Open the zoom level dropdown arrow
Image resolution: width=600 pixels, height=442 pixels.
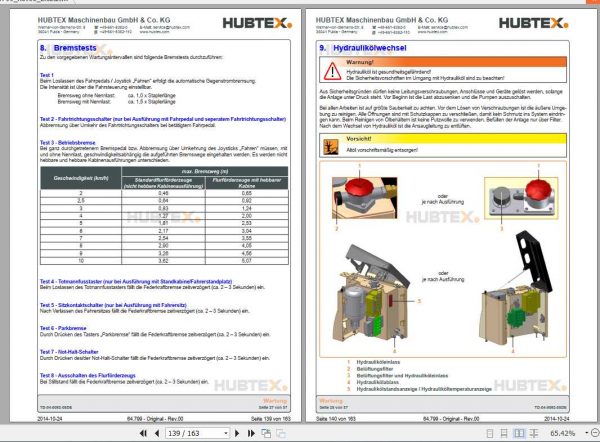point(587,433)
